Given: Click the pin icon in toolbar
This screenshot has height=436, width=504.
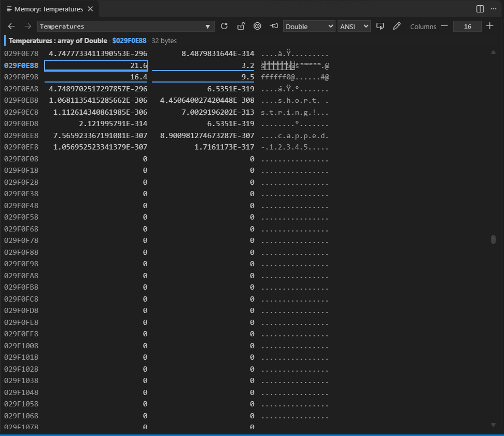Looking at the screenshot, I should coord(274,26).
